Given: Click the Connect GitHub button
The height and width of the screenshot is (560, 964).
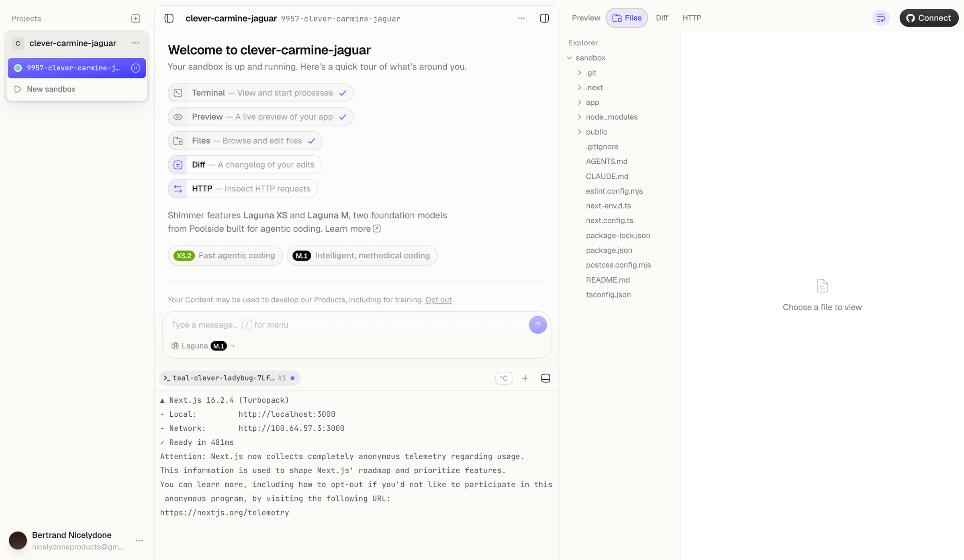Looking at the screenshot, I should (x=929, y=18).
